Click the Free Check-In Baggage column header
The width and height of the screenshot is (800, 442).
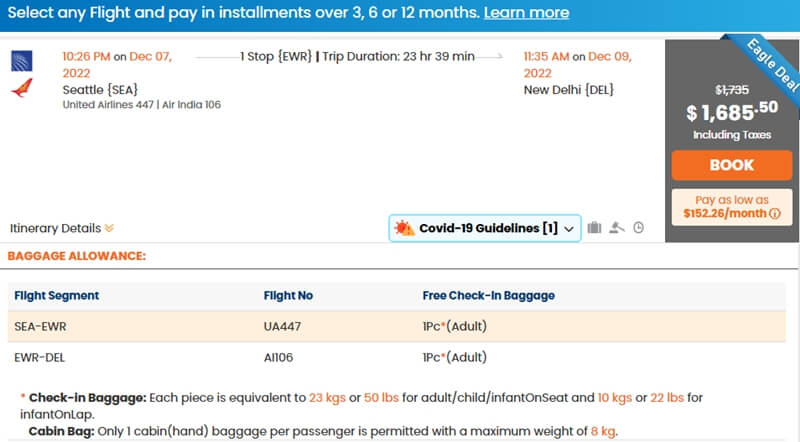pos(488,296)
